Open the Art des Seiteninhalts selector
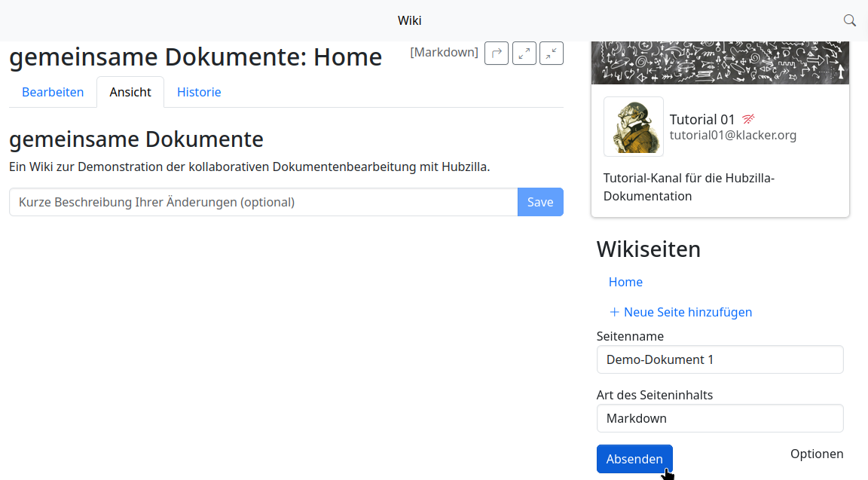Viewport: 868px width, 480px height. pyautogui.click(x=720, y=418)
